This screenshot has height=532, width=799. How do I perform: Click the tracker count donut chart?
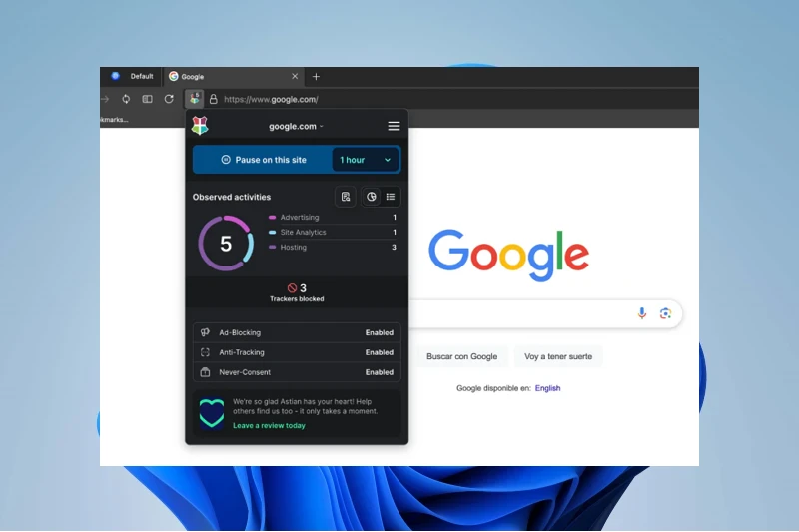pos(226,243)
